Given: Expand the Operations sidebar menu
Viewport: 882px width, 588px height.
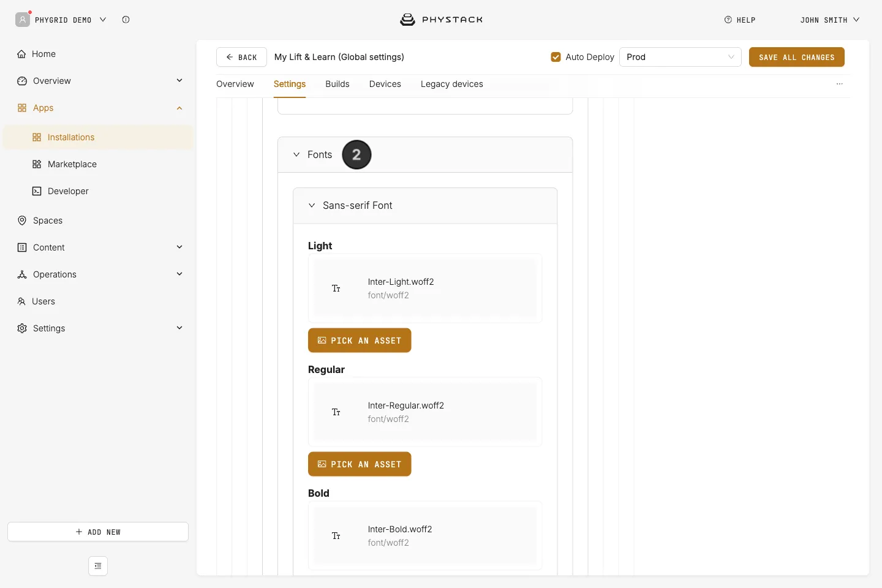Looking at the screenshot, I should (179, 274).
